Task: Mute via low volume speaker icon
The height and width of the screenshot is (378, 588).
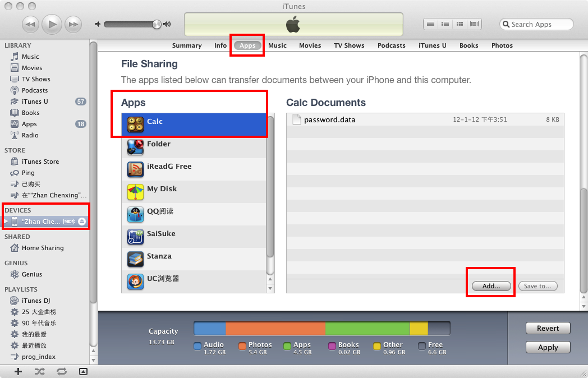Action: click(x=98, y=24)
